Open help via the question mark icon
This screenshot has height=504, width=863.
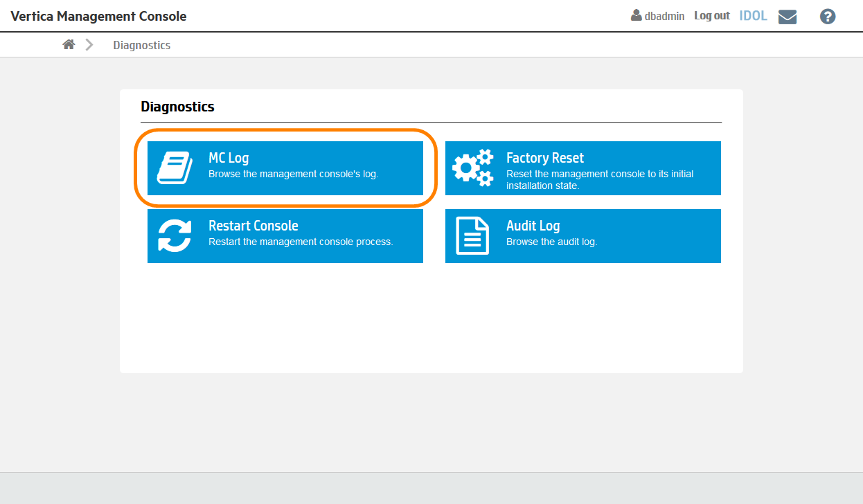coord(827,17)
